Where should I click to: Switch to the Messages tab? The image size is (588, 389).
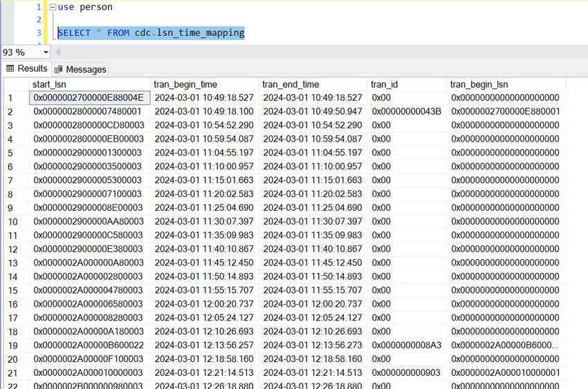pyautogui.click(x=80, y=69)
